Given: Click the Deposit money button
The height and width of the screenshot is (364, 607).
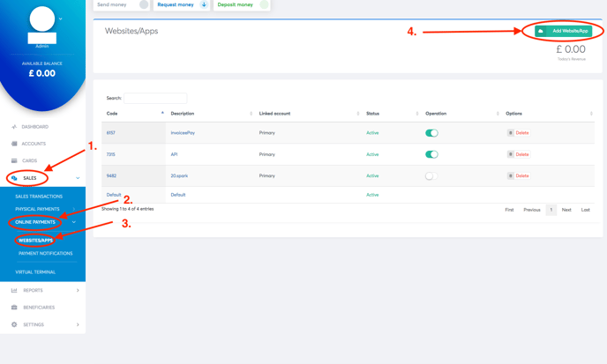Looking at the screenshot, I should click(x=242, y=4).
